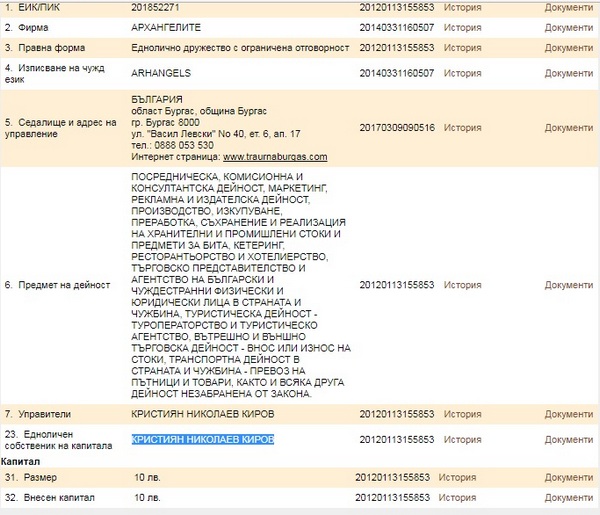Click label 3. Правна форма
Image resolution: width=600 pixels, height=515 pixels.
[45, 48]
